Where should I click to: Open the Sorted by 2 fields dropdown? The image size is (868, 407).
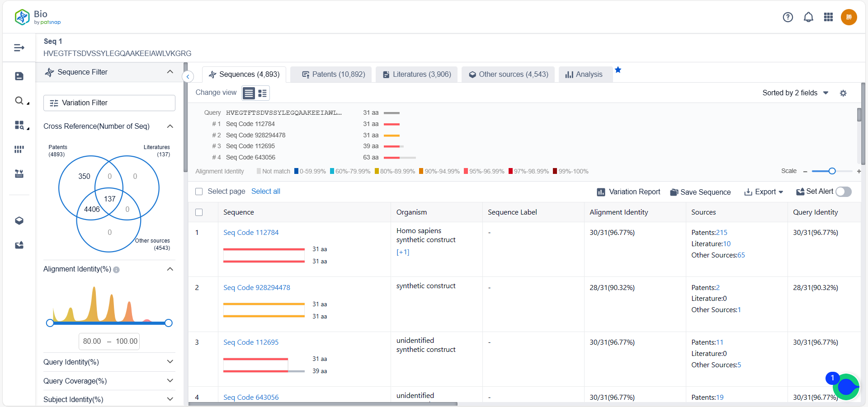coord(795,93)
